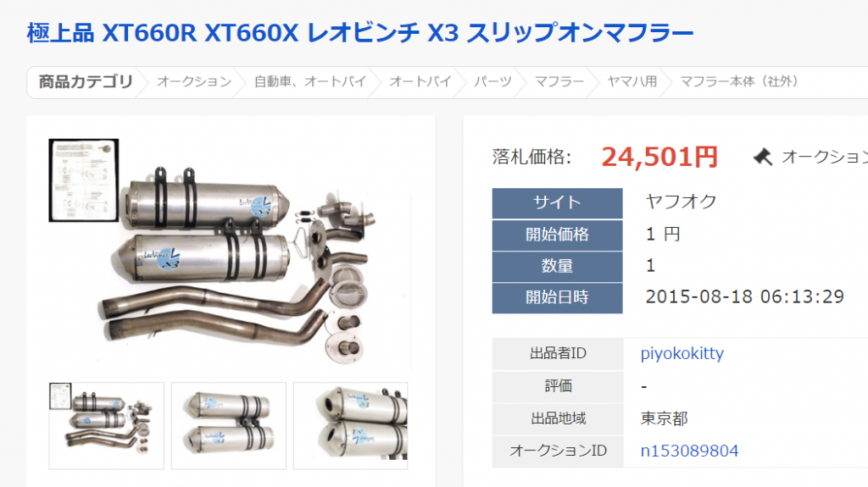The image size is (868, 487).
Task: Click the 開始日時 date value
Action: coord(744,297)
